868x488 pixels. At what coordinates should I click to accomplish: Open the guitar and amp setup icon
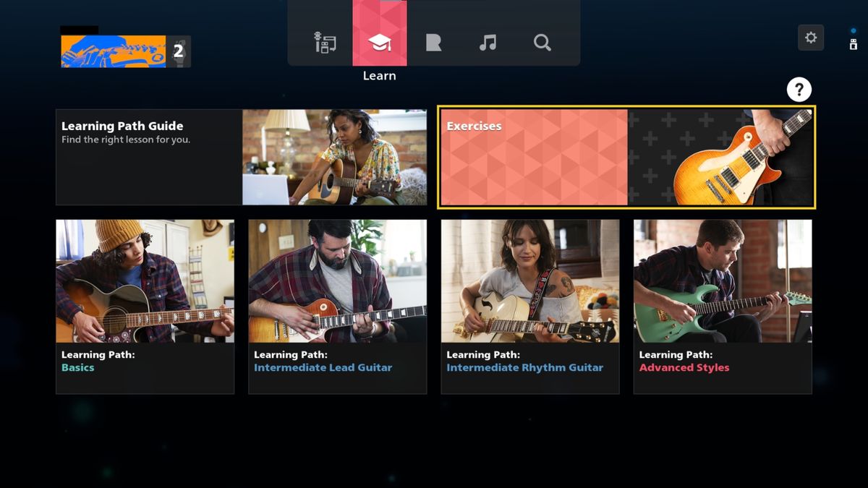pyautogui.click(x=325, y=43)
